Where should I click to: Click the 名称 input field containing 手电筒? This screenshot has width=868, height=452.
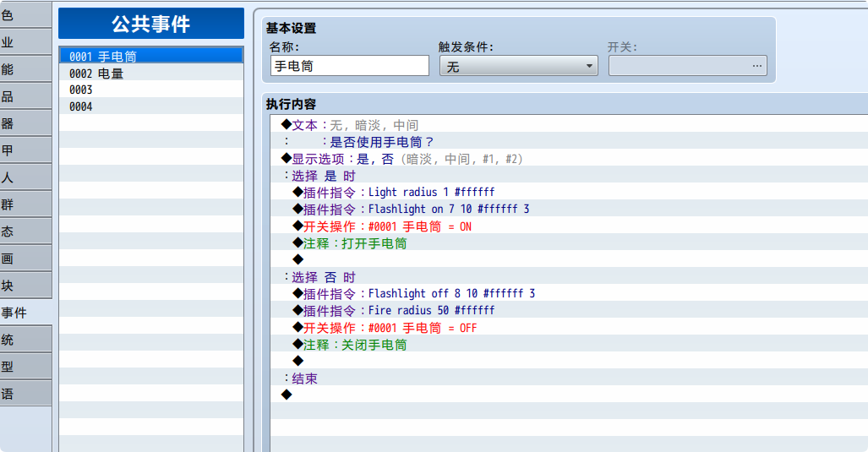point(350,66)
